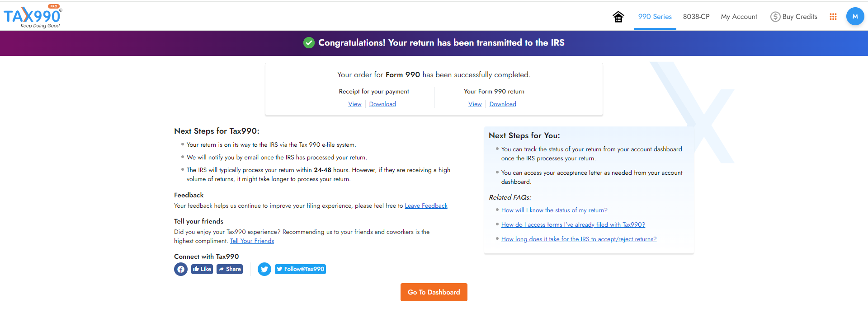Click the Go To Dashboard button
Screen dimensions: 868x327
434,292
